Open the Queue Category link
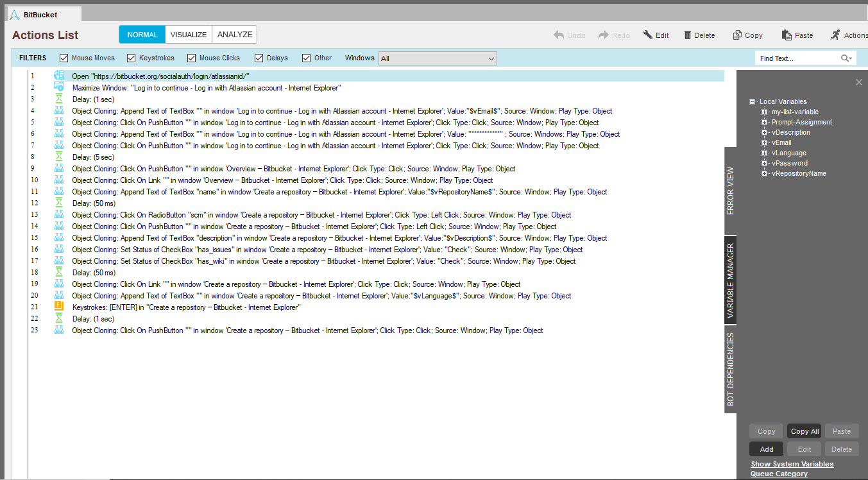 779,474
